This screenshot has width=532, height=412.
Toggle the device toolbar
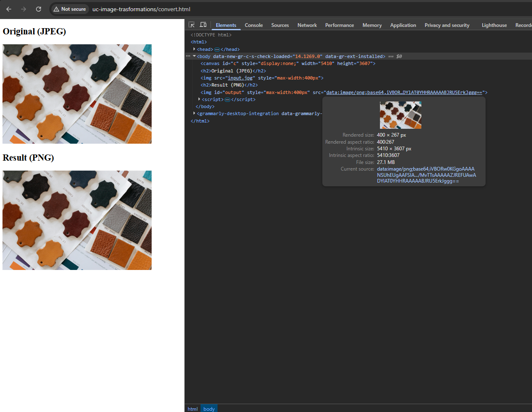point(203,24)
